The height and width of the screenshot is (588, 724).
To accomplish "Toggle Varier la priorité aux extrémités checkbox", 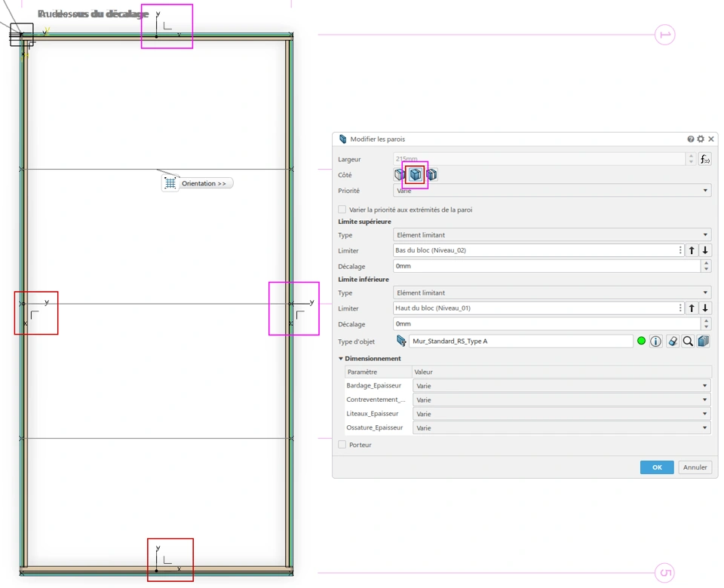I will coord(342,209).
